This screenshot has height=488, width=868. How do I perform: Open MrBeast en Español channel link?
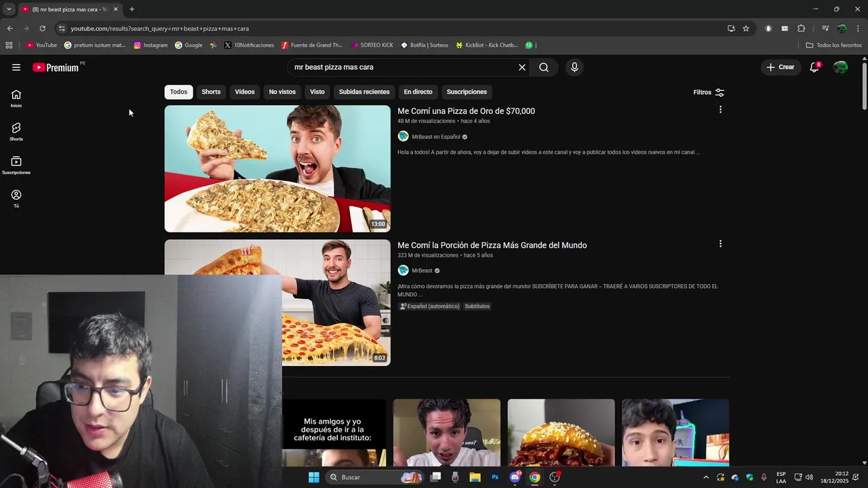pyautogui.click(x=436, y=137)
